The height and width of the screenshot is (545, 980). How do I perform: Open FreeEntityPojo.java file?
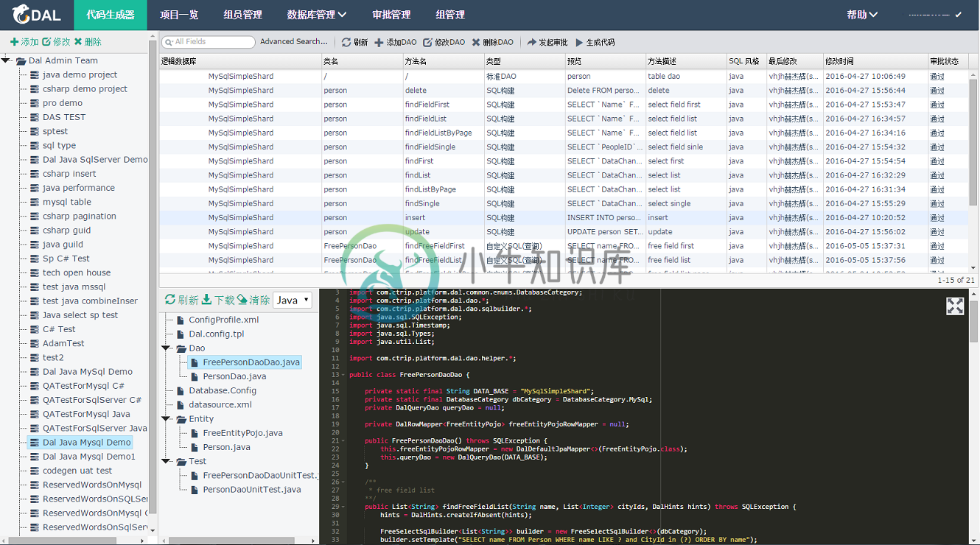point(242,433)
